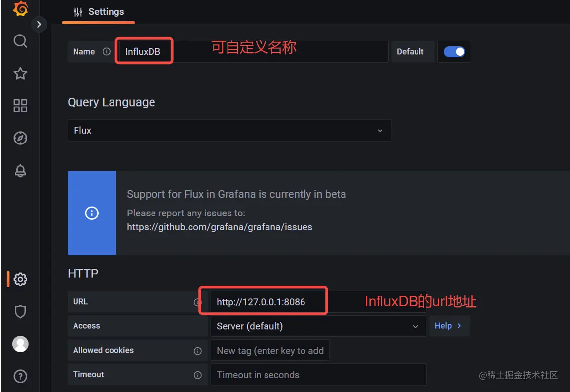Click the Grafana logo icon
Screen dimensions: 570x392
coord(20,9)
